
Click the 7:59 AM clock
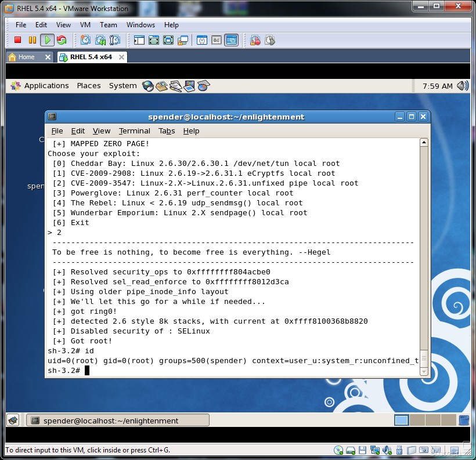437,86
